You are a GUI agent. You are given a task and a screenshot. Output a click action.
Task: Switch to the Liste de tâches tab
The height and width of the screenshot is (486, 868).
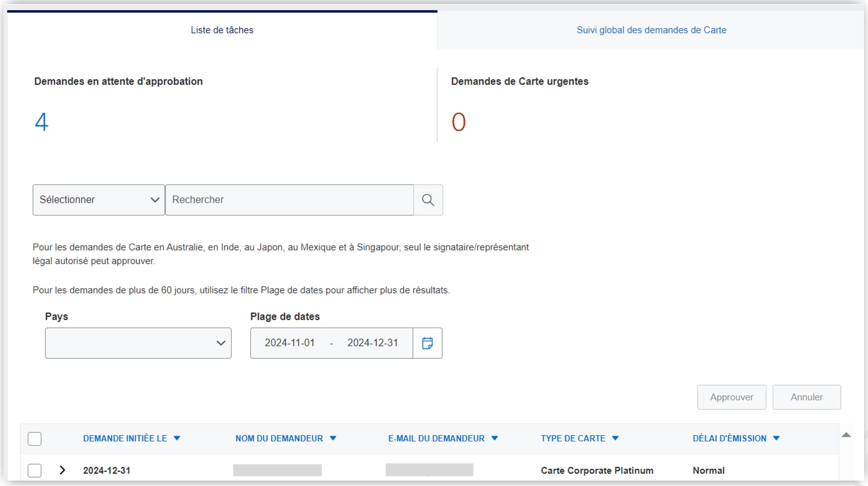click(222, 30)
